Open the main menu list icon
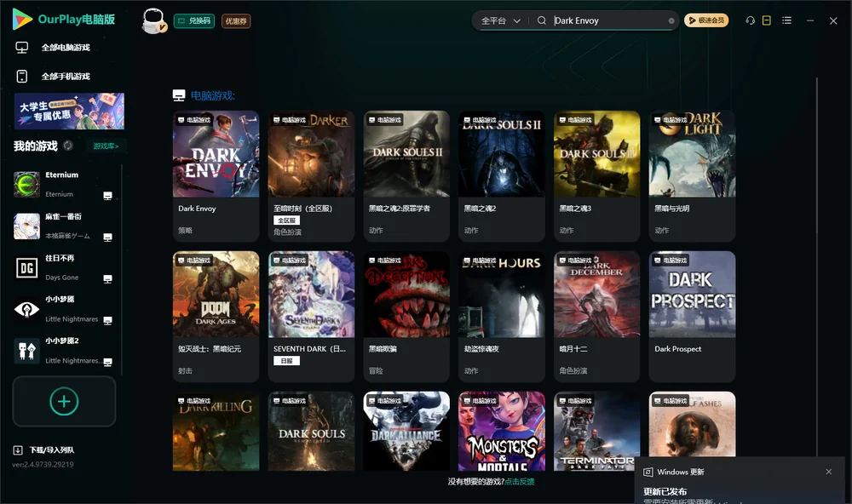The width and height of the screenshot is (852, 504). (x=786, y=20)
